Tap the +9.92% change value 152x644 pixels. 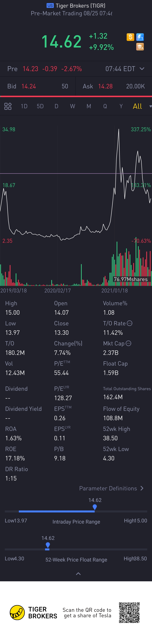[101, 47]
